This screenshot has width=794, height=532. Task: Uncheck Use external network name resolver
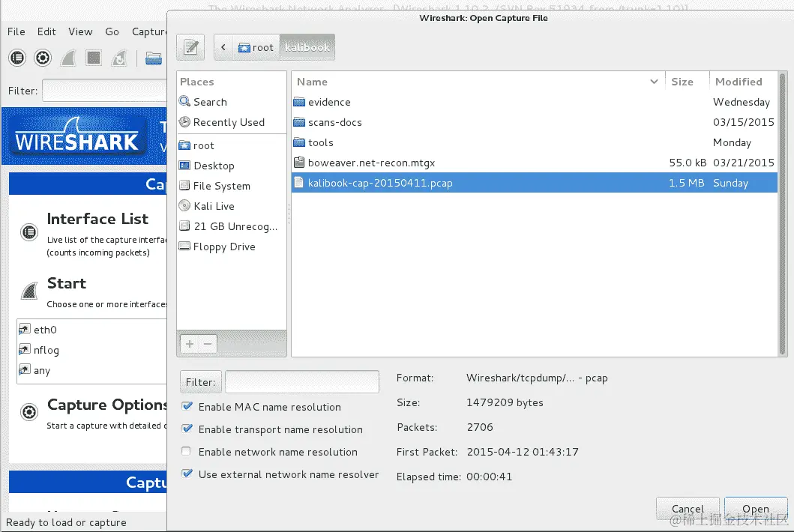[187, 474]
